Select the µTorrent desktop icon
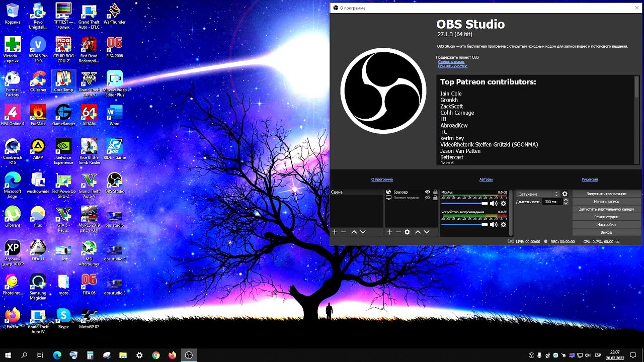644x362 pixels. coord(13,217)
